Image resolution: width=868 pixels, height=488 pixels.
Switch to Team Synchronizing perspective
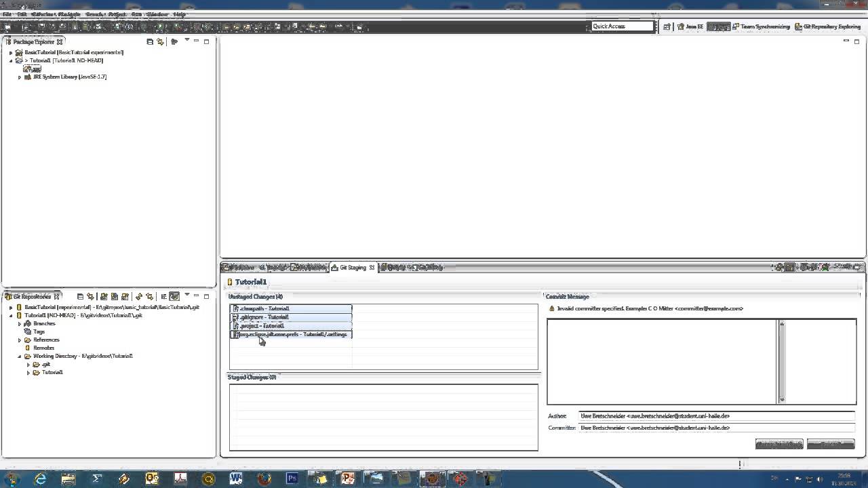point(761,26)
